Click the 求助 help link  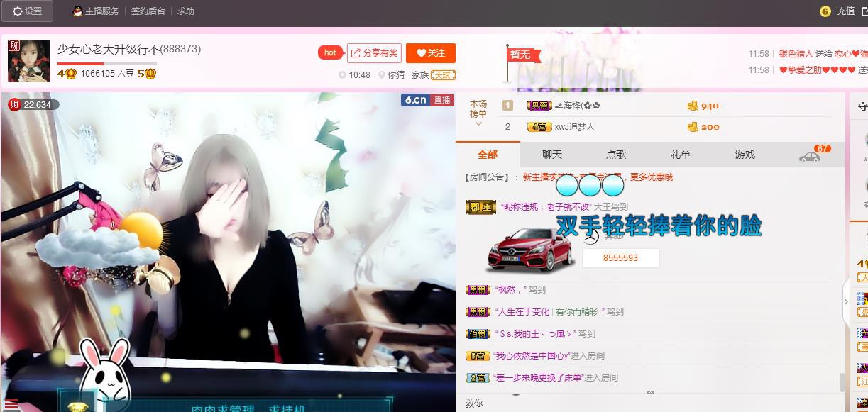[x=186, y=11]
